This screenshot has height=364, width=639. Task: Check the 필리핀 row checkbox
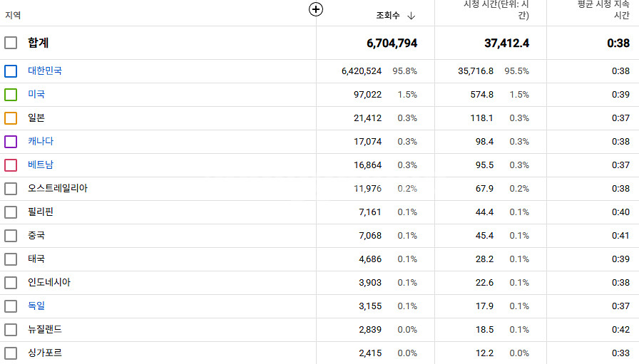tap(11, 212)
